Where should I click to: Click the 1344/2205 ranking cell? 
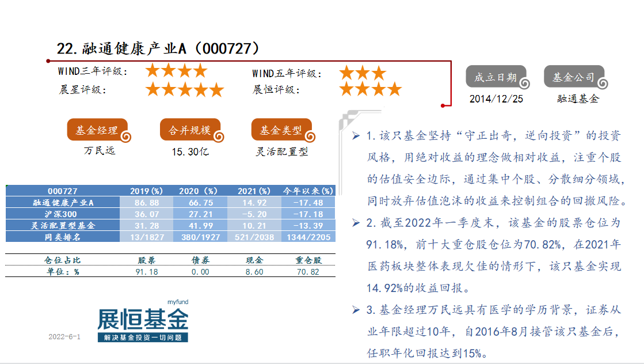[x=308, y=237]
